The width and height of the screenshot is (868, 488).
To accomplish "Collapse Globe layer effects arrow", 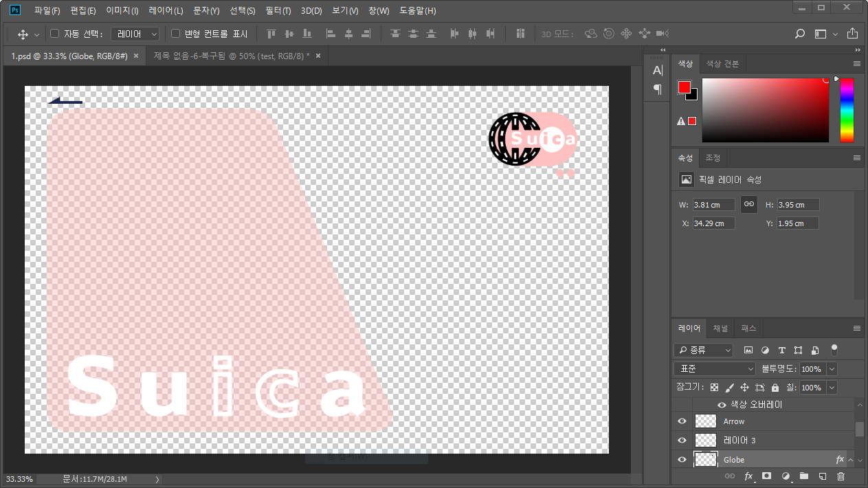I will coord(851,460).
